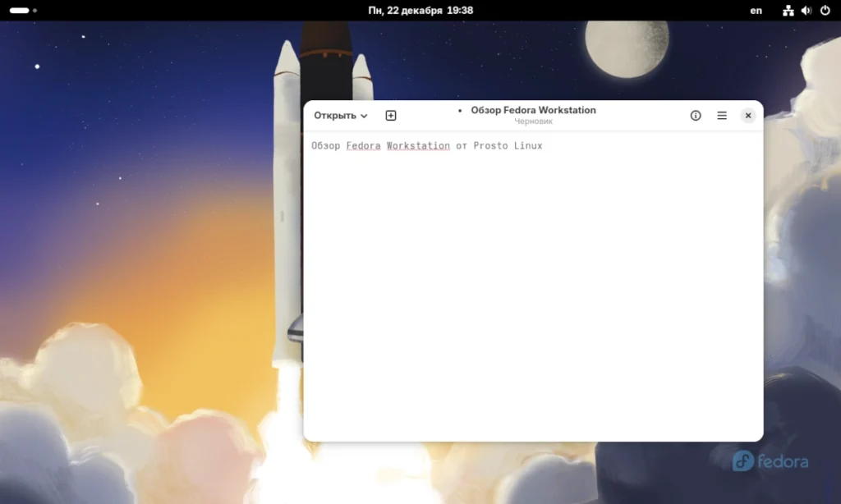841x504 pixels.
Task: Create a new tab with plus icon
Action: click(x=391, y=115)
